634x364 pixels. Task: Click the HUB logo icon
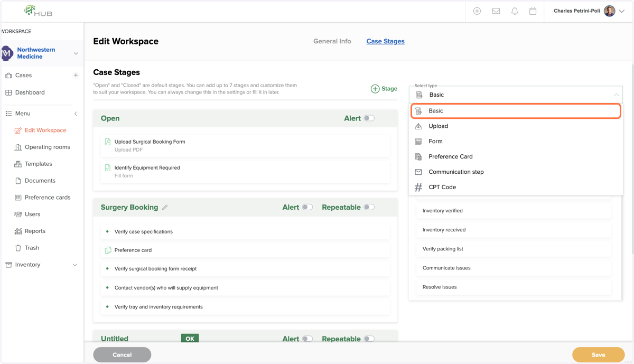(x=39, y=11)
